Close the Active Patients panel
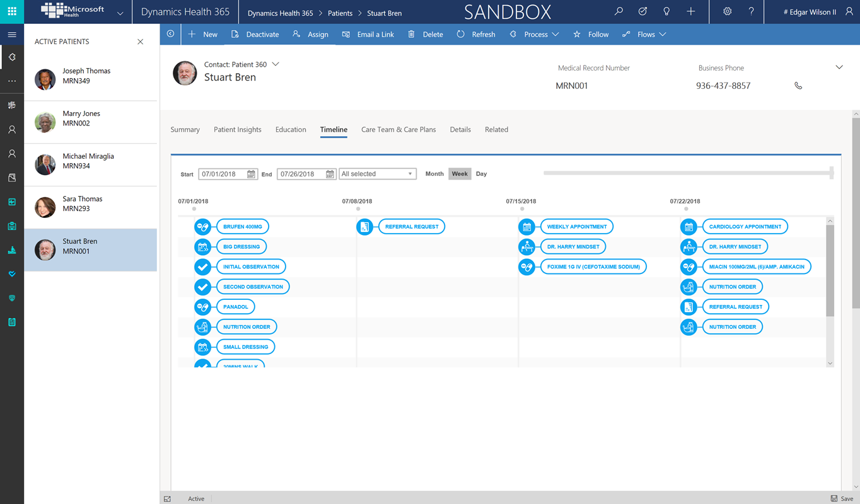The width and height of the screenshot is (860, 504). [x=140, y=42]
